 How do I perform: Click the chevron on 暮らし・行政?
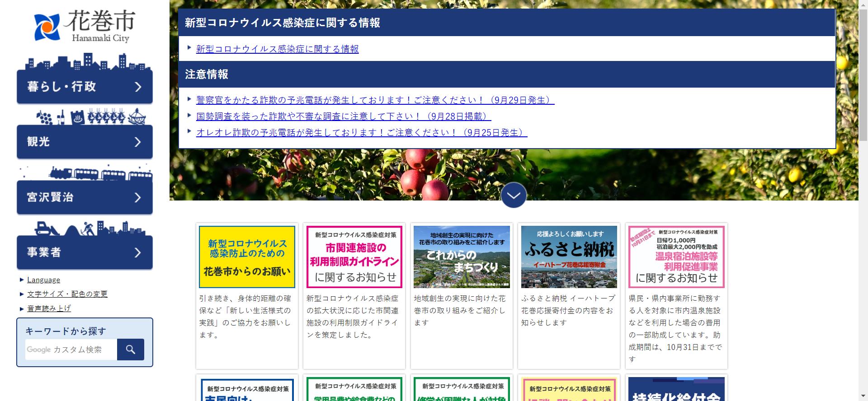pos(138,87)
